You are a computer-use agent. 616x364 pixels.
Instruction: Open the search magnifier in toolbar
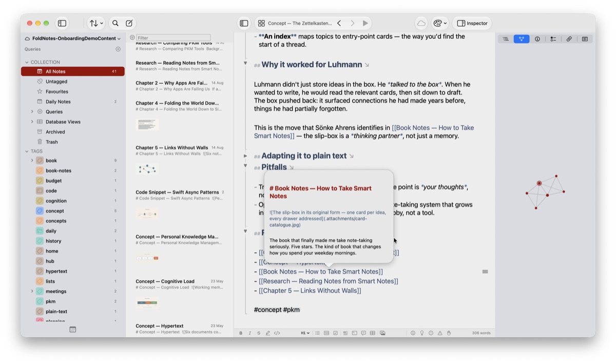click(115, 23)
